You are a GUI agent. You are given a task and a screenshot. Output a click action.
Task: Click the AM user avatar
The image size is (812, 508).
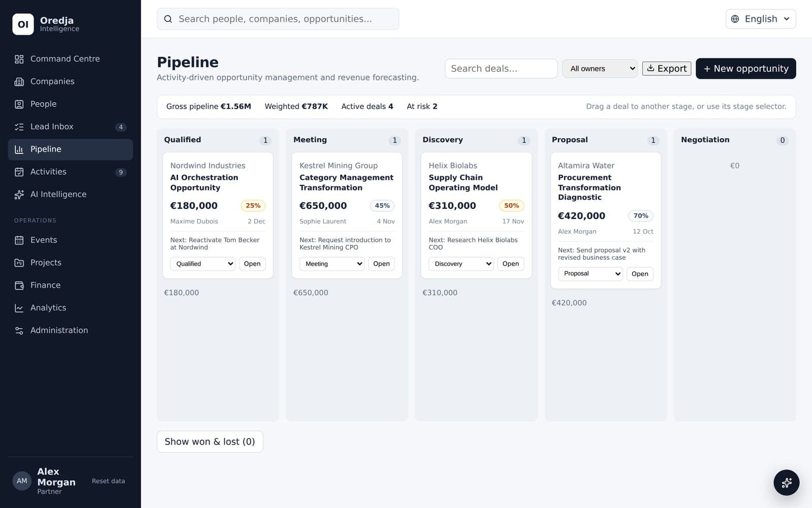click(x=22, y=481)
